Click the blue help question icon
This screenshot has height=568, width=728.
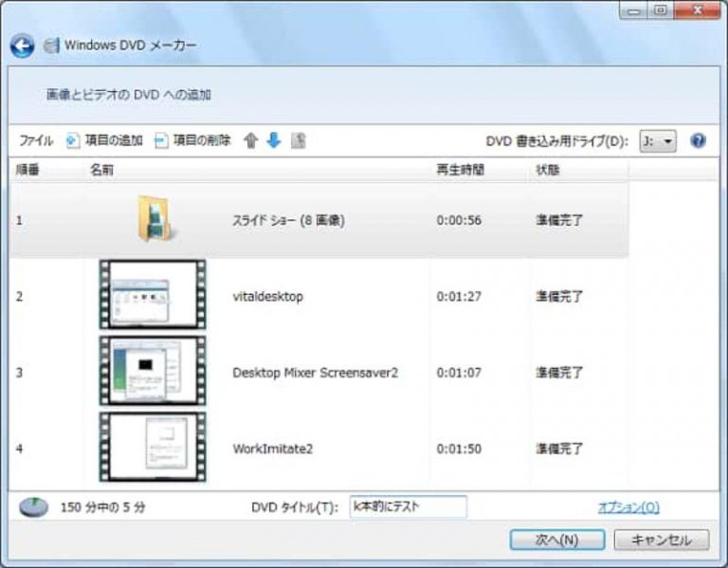699,140
